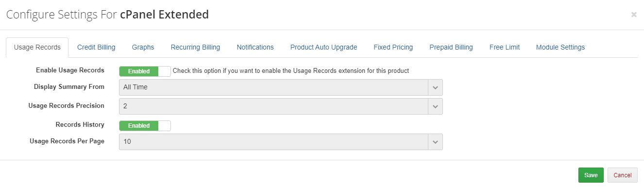Select the Notifications tab
The image size is (644, 187).
255,48
